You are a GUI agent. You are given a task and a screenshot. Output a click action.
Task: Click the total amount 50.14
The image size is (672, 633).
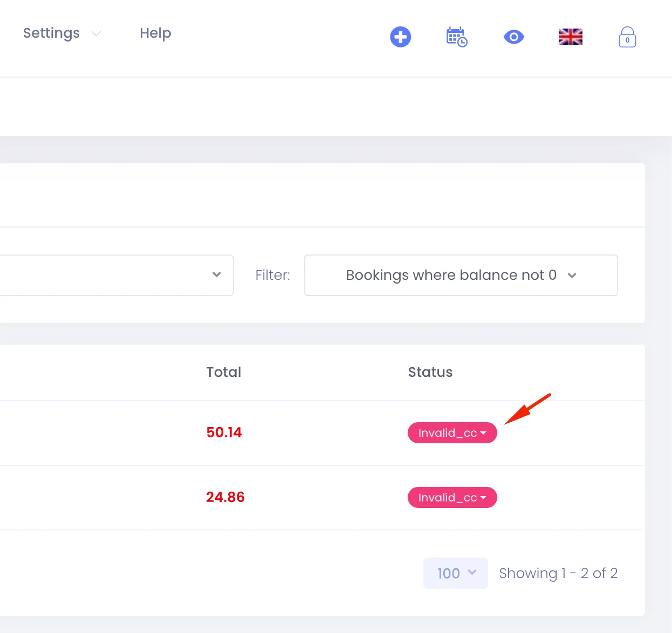tap(224, 432)
